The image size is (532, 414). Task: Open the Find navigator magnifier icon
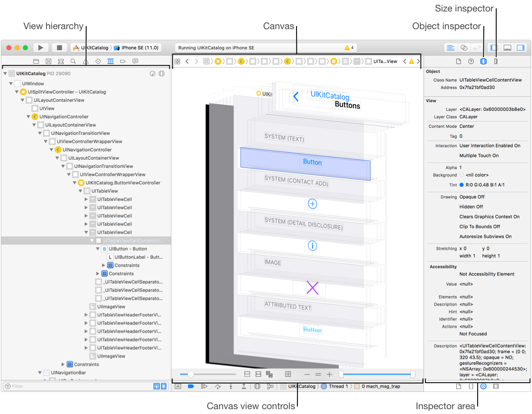point(73,61)
